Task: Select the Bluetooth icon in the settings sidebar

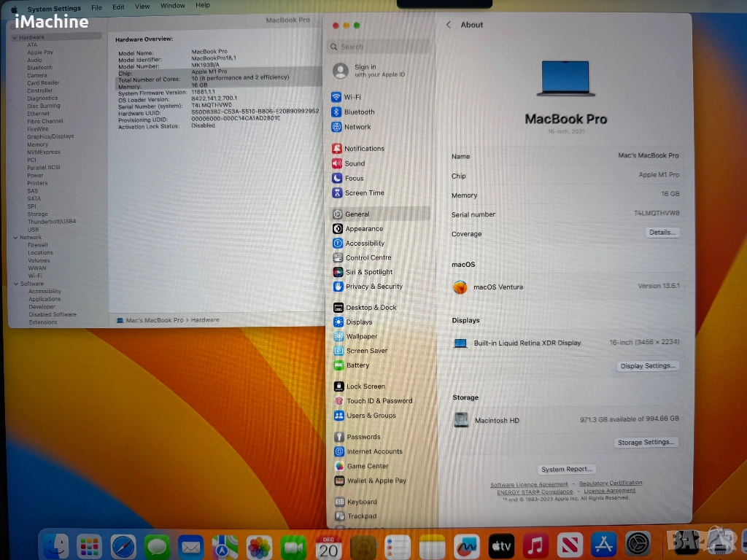Action: coord(336,112)
